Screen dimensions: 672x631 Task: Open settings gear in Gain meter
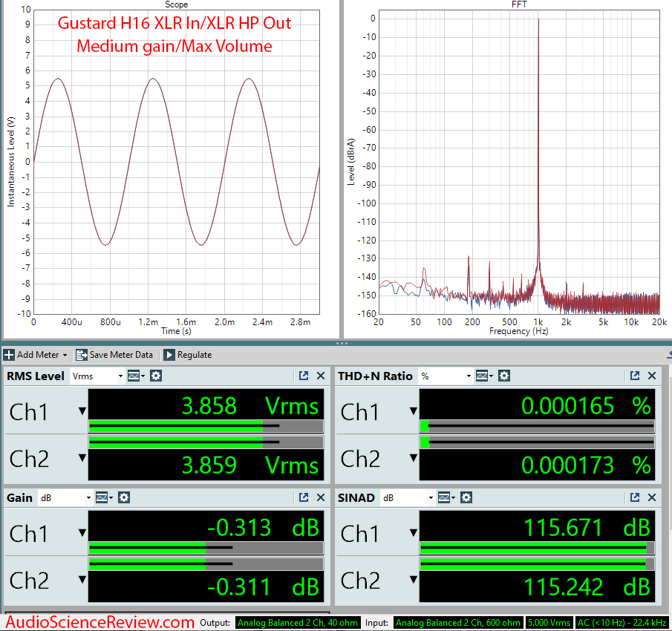124,497
